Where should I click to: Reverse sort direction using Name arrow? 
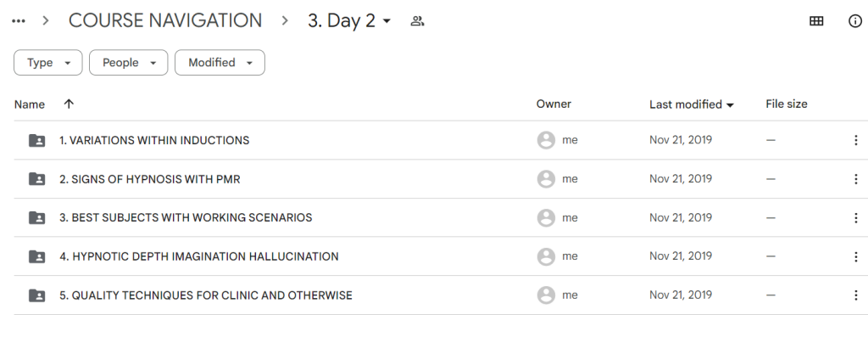click(x=69, y=104)
